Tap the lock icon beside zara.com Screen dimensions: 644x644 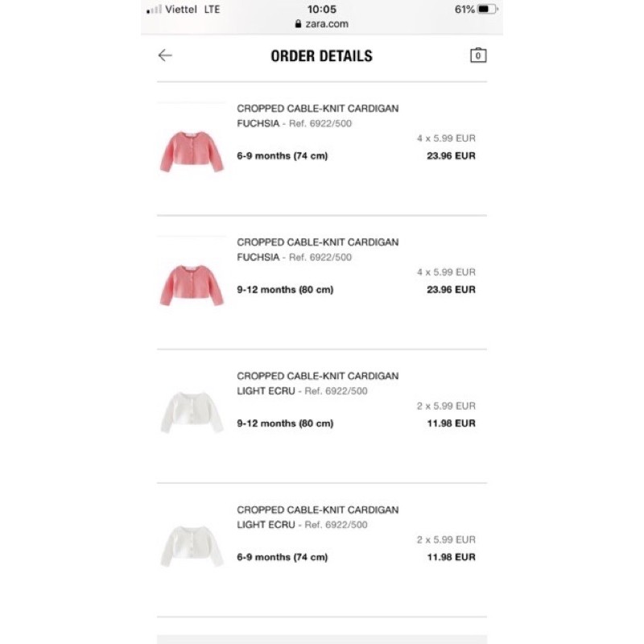coord(298,24)
